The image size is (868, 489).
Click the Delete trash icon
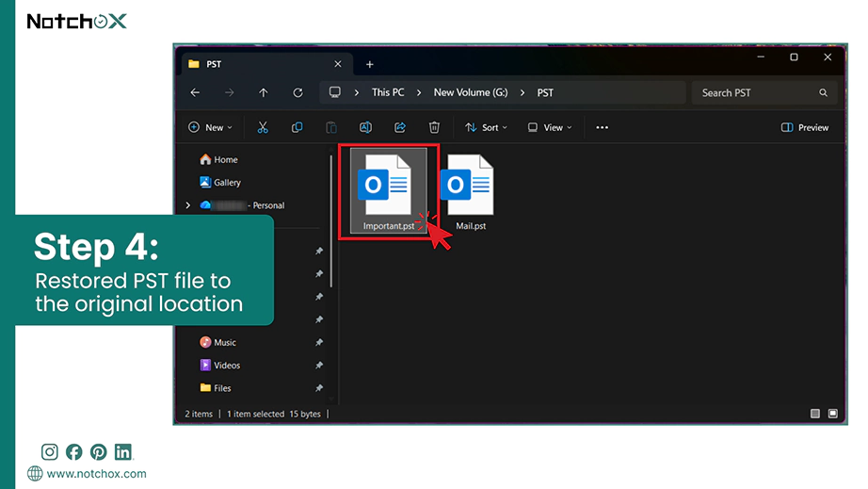(x=434, y=127)
